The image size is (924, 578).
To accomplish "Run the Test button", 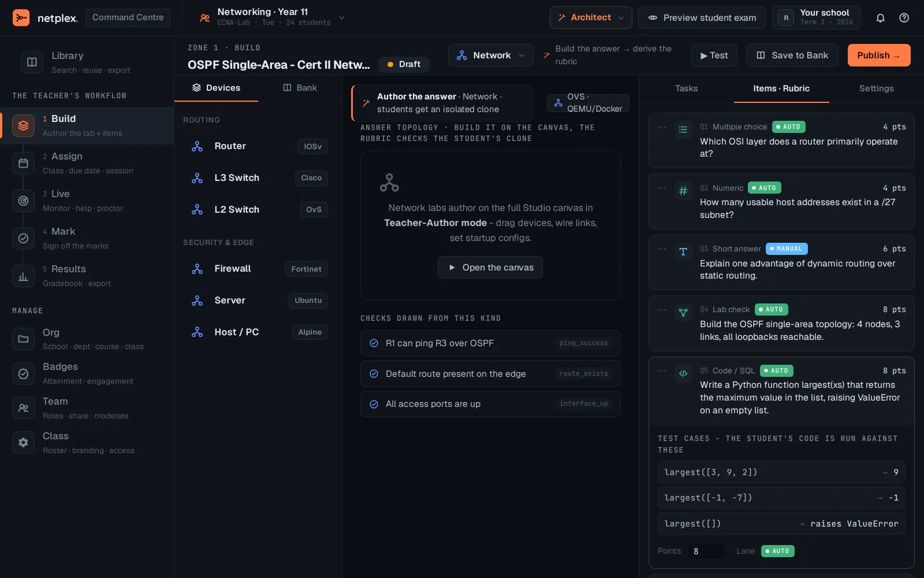I will click(x=714, y=55).
